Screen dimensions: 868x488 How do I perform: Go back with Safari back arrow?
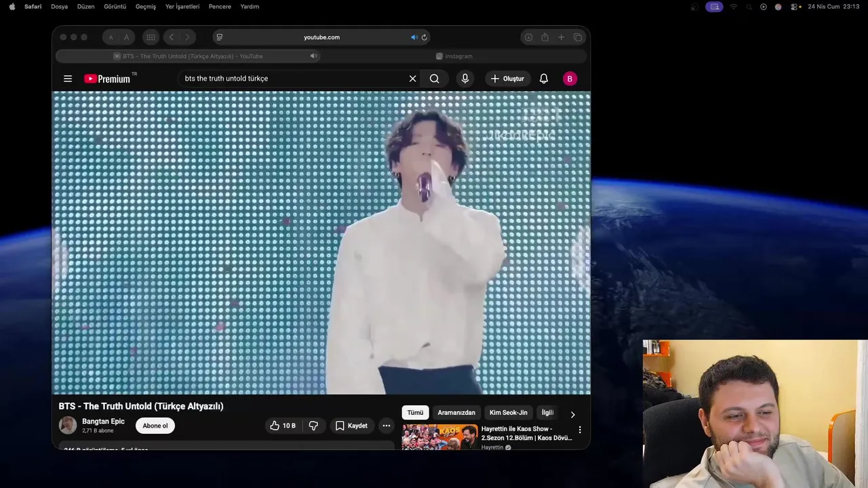172,37
